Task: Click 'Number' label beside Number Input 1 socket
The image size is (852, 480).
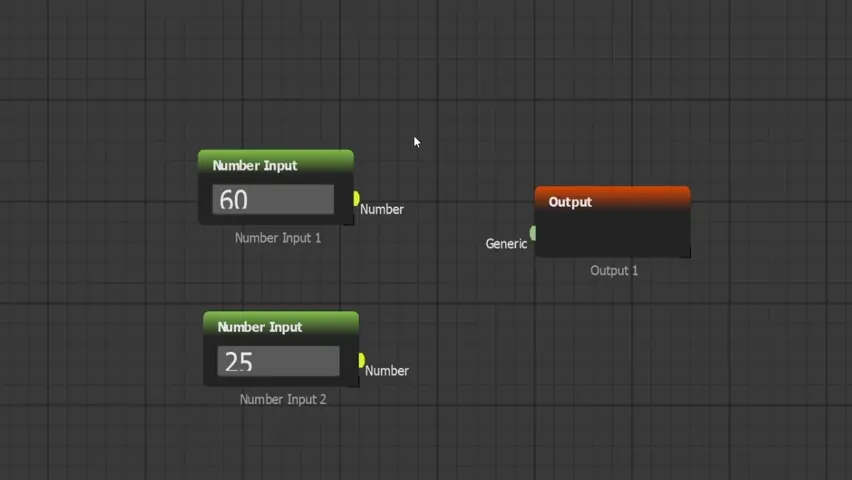Action: (x=382, y=209)
